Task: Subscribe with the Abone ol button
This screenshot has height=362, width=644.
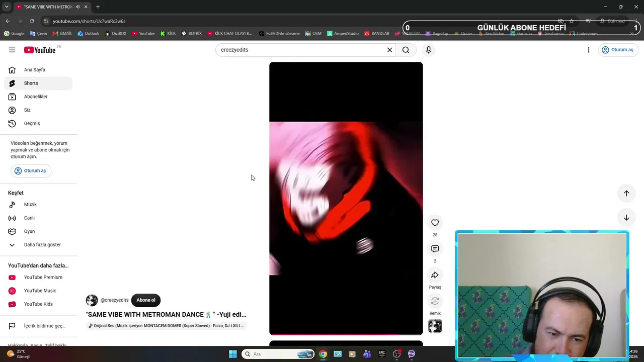Action: click(x=146, y=300)
